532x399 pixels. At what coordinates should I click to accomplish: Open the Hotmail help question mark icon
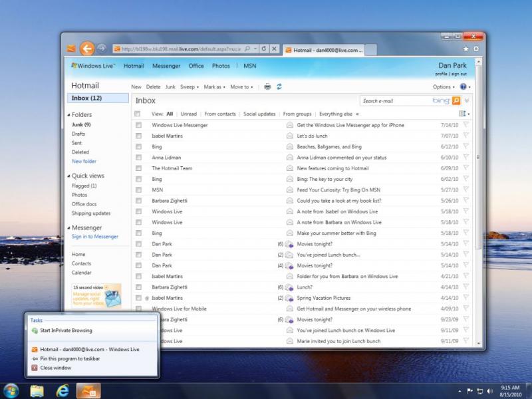[463, 87]
